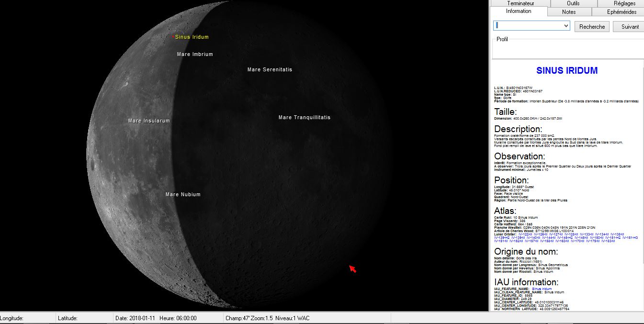Select the Mare Nubium label on the map

tap(183, 194)
